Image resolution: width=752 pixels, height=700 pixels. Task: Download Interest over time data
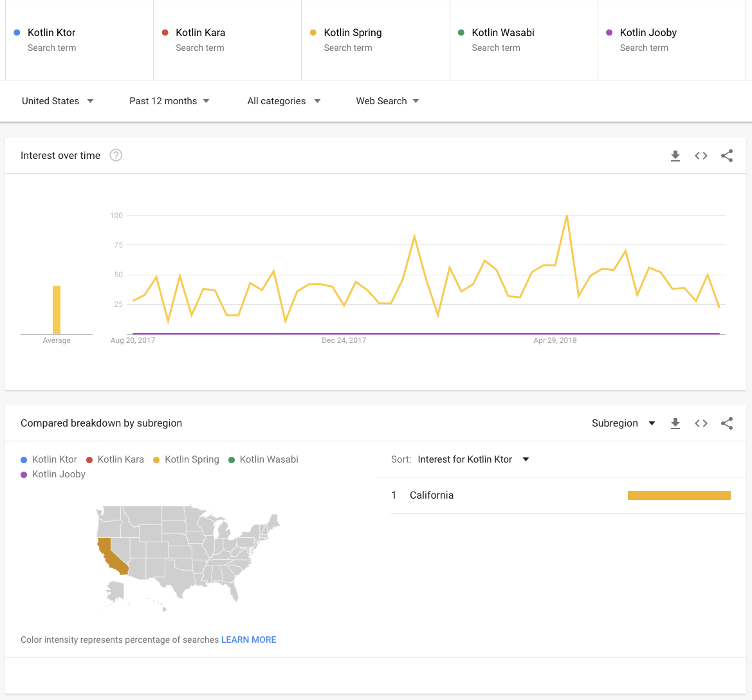(675, 156)
